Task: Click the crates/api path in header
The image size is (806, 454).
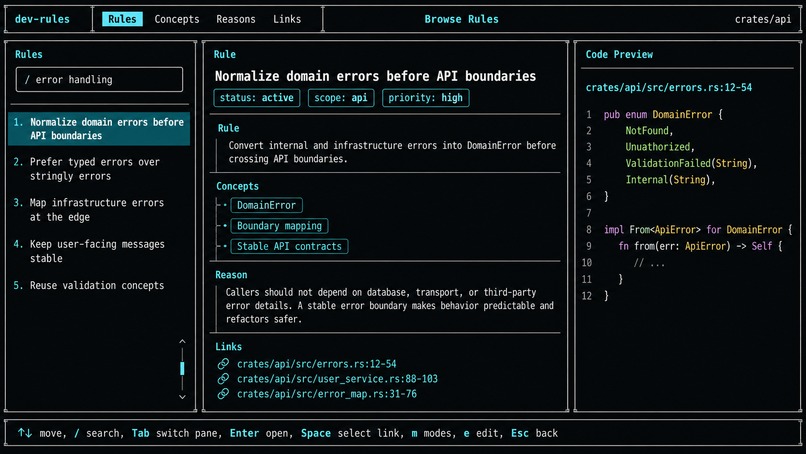Action: click(x=763, y=19)
